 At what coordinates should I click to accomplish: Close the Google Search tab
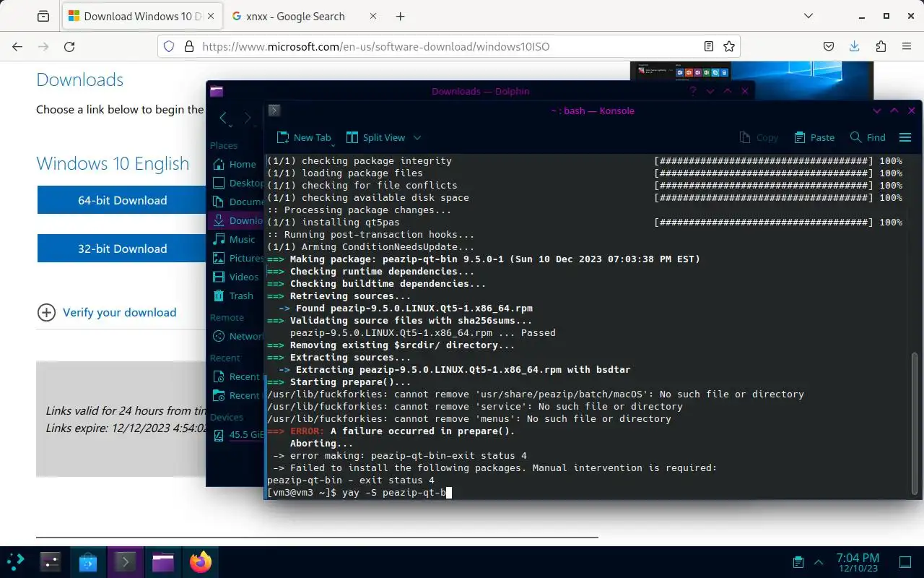373,16
